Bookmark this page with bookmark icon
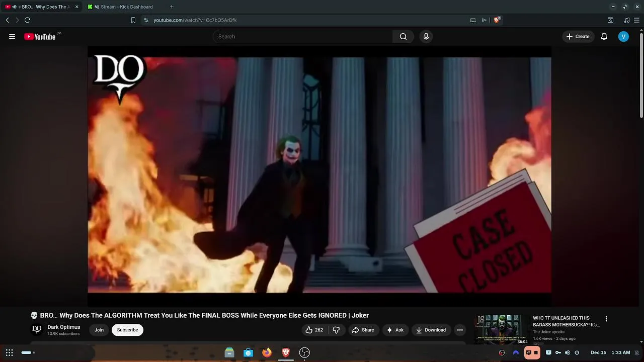644x362 pixels. pyautogui.click(x=133, y=20)
